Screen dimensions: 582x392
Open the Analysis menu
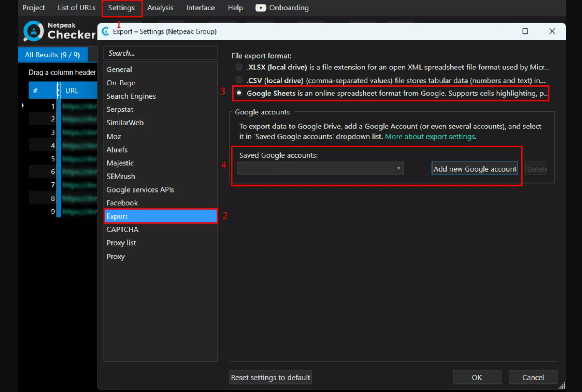(160, 7)
